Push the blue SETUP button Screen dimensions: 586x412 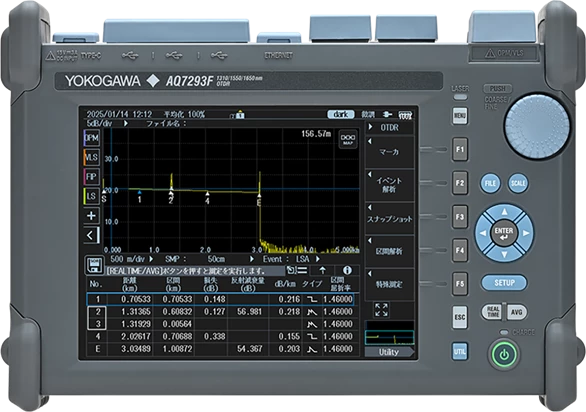(x=504, y=283)
